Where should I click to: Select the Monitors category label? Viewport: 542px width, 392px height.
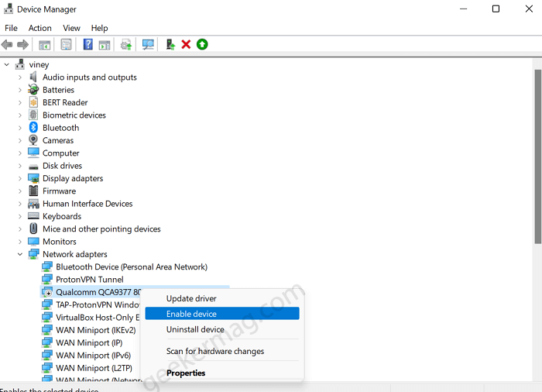(x=60, y=242)
